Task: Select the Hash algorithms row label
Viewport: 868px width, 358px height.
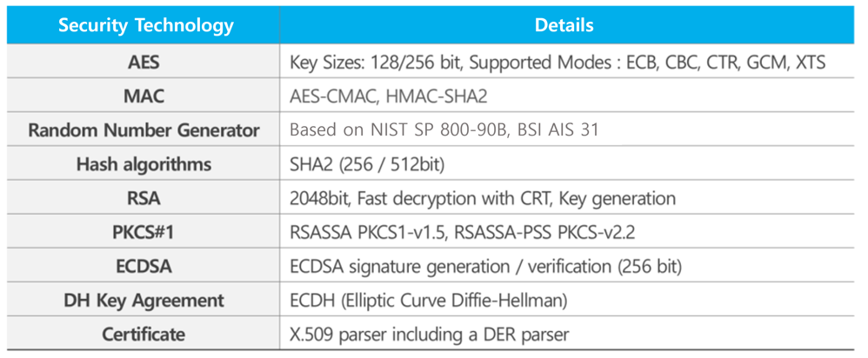Action: click(x=144, y=164)
